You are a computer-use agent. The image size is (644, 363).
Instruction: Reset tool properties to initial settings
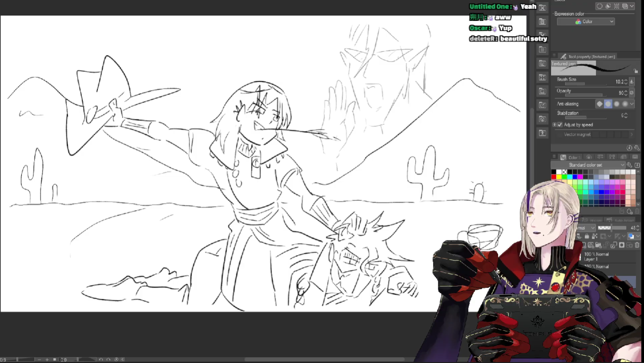coord(629,148)
